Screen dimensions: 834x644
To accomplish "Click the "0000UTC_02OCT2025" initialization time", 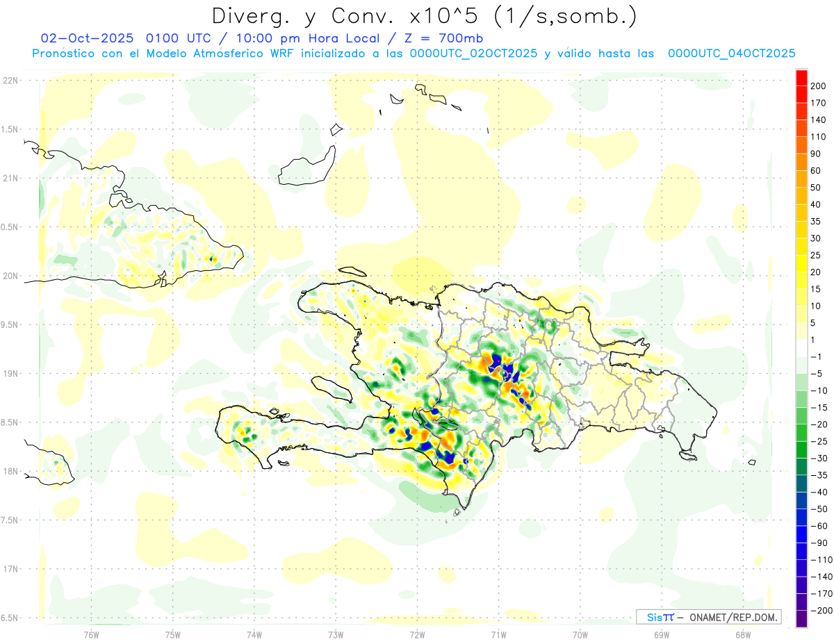I will [474, 53].
